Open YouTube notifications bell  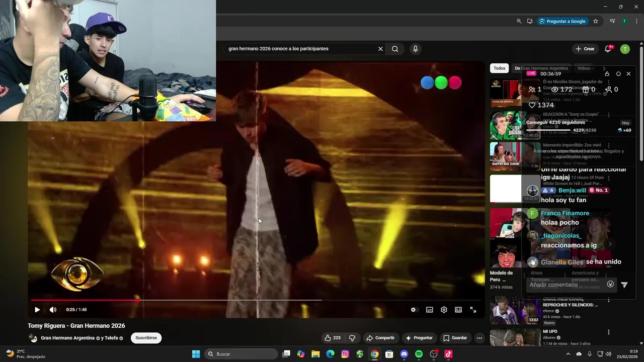point(608,49)
